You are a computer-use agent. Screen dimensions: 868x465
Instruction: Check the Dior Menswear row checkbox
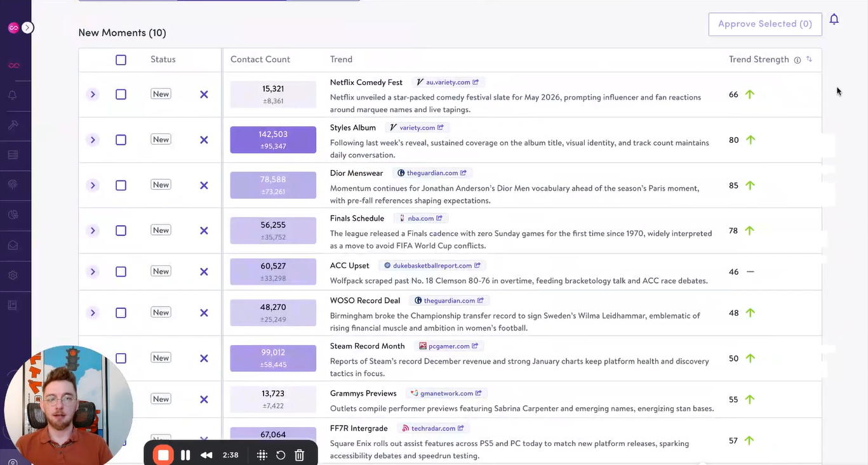(121, 185)
